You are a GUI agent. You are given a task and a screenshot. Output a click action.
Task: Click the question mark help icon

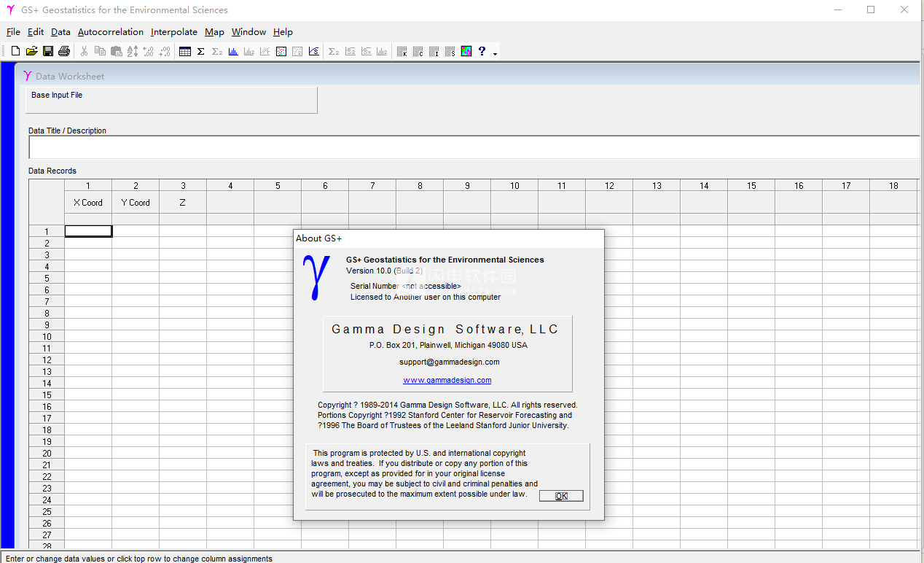(x=482, y=51)
